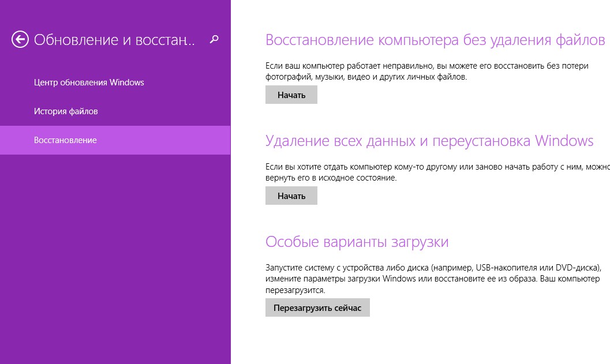Screen dimensions: 610x364
Task: Click the Перезагрузить сейчас button
Action: tap(317, 307)
